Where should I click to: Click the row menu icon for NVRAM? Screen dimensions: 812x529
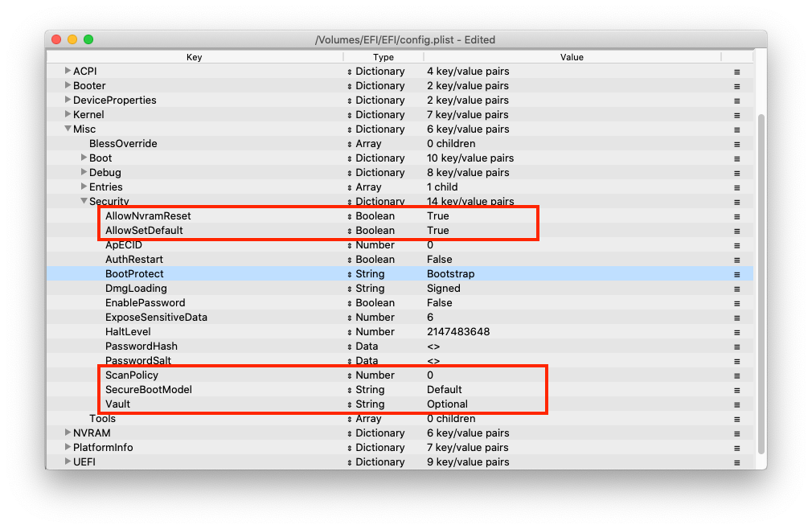click(736, 433)
